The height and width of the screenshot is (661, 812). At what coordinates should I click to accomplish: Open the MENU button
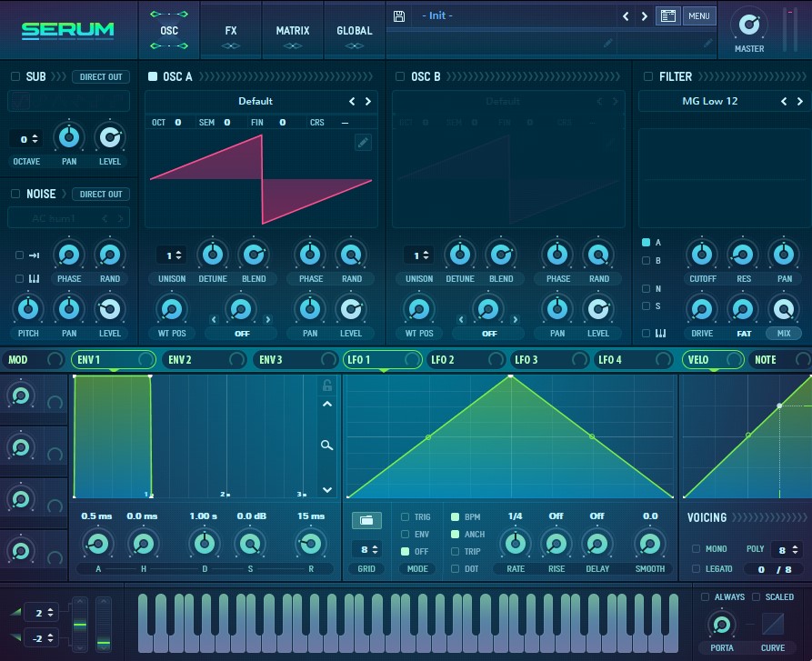point(699,16)
